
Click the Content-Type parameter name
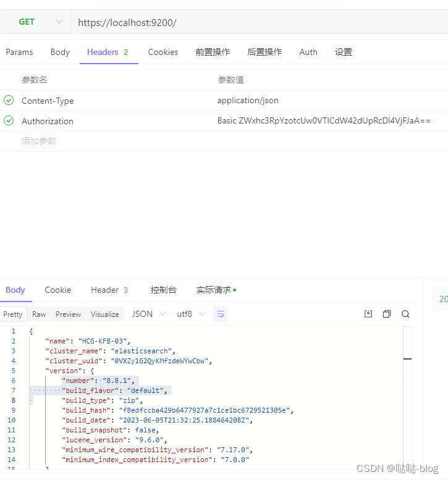tap(48, 101)
